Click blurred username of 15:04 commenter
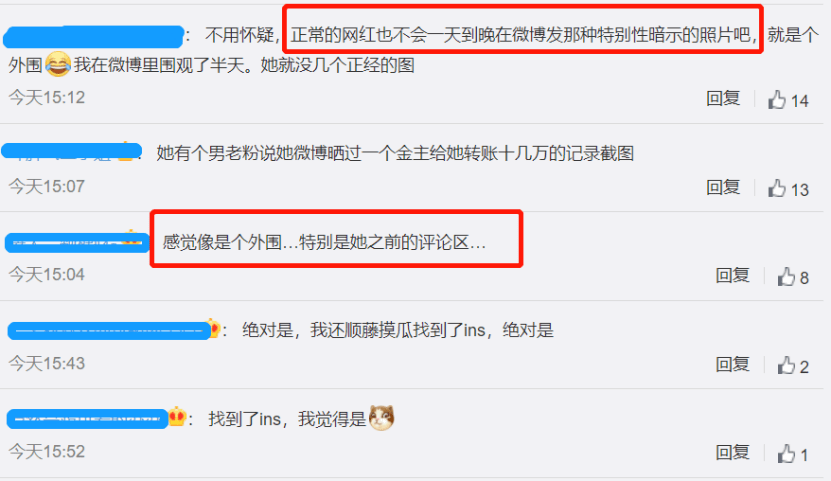Viewport: 831px width, 481px height. 77,243
